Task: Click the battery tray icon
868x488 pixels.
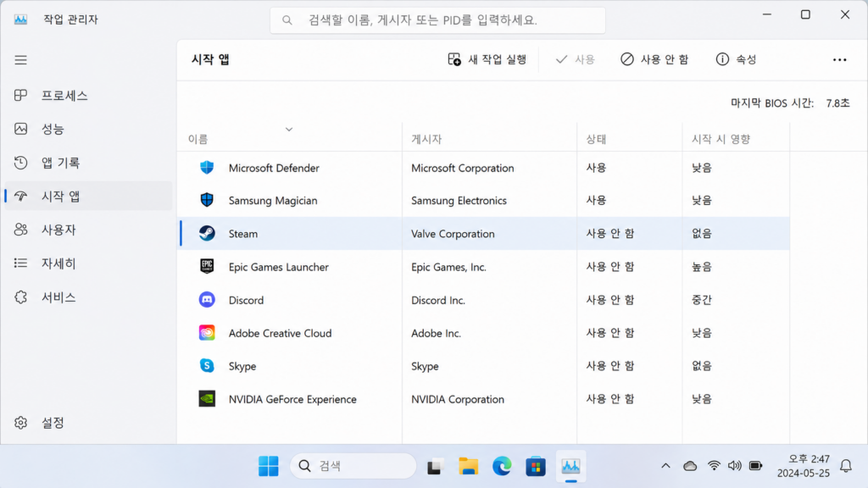Action: tap(755, 466)
